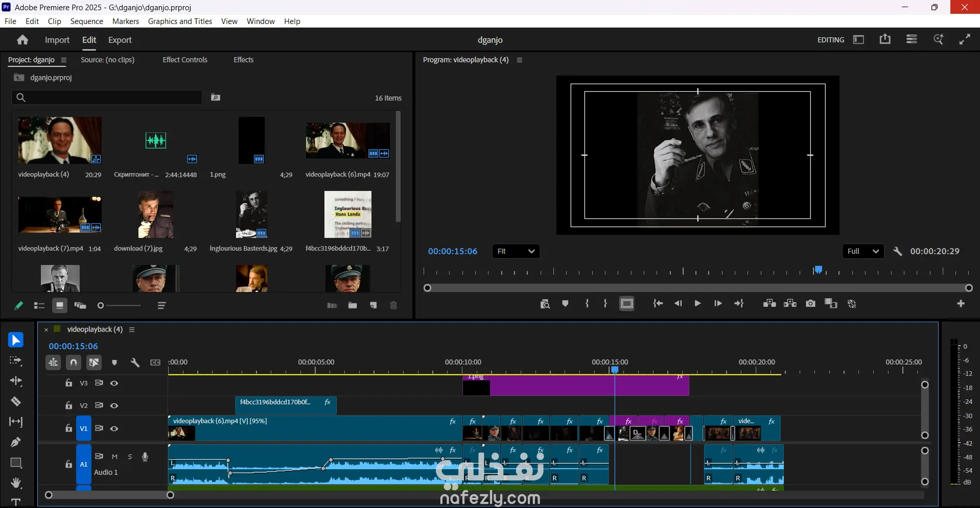The width and height of the screenshot is (980, 508).
Task: Click Mark Out bracket button
Action: point(605,304)
